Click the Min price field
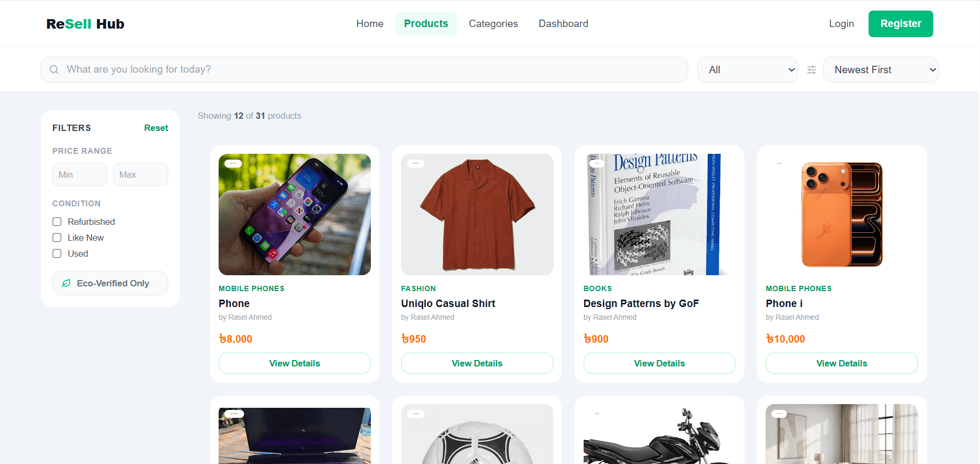The width and height of the screenshot is (980, 464). click(80, 174)
